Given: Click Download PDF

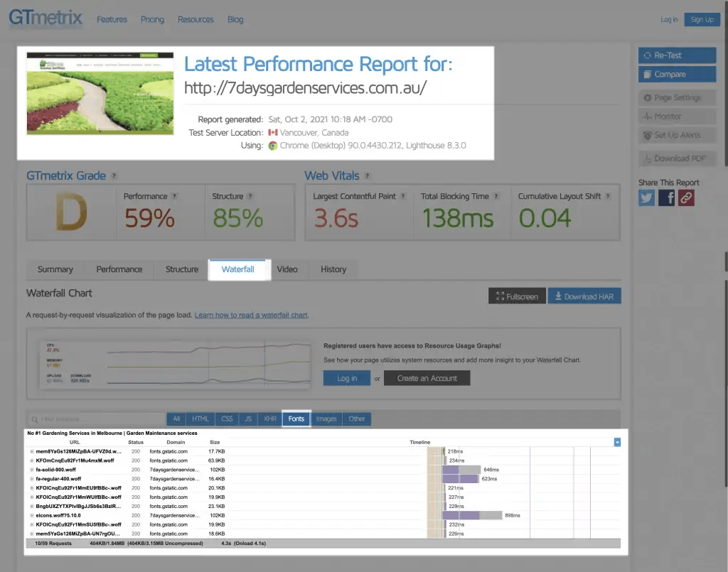Looking at the screenshot, I should click(x=677, y=158).
